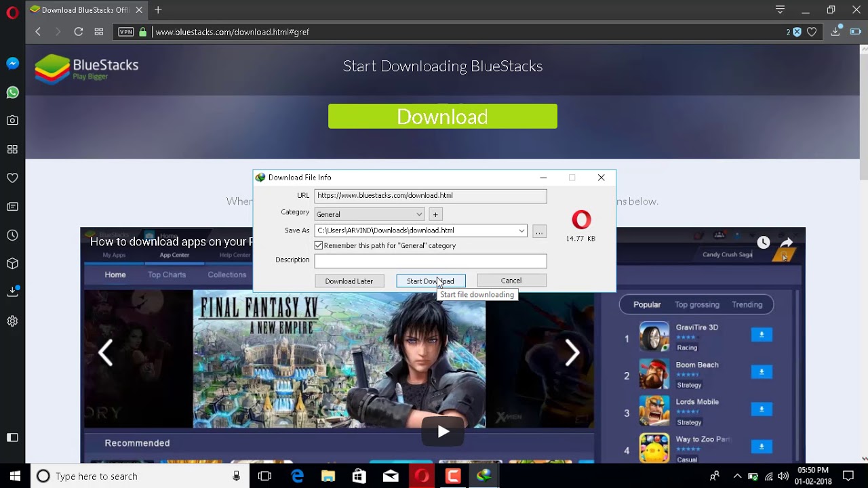Image resolution: width=868 pixels, height=488 pixels.
Task: Click the BlueStacks logo
Action: coord(87,68)
